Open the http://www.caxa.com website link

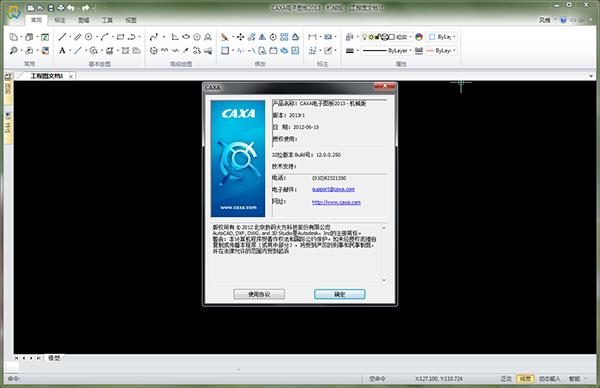[x=336, y=202]
